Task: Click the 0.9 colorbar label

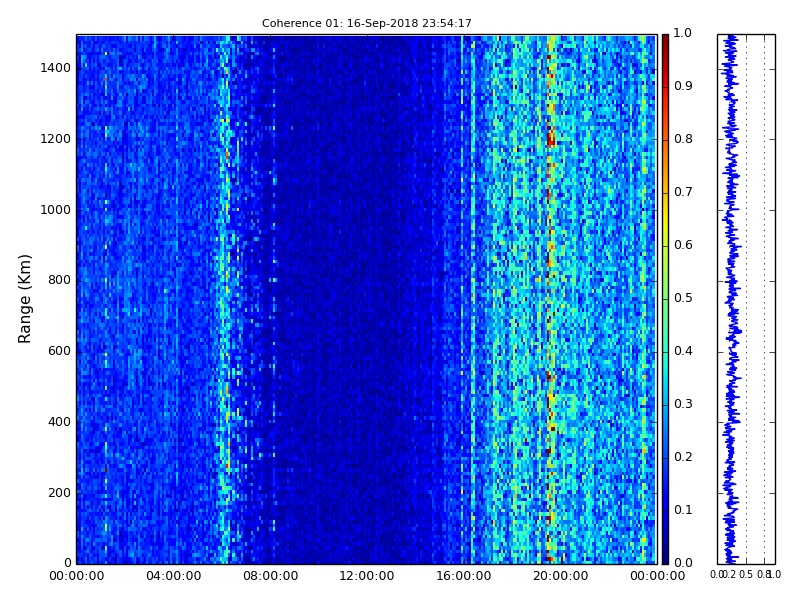Action: coord(683,86)
